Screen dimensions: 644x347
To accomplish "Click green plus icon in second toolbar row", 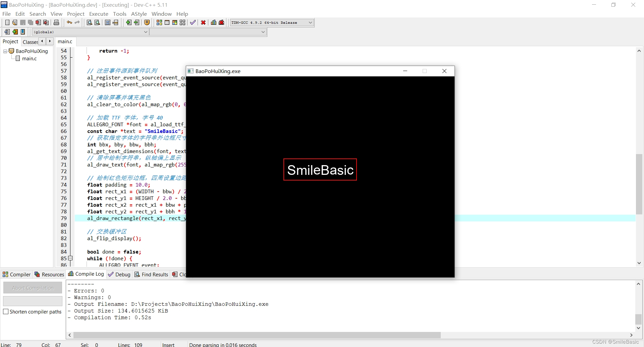I will (15, 32).
